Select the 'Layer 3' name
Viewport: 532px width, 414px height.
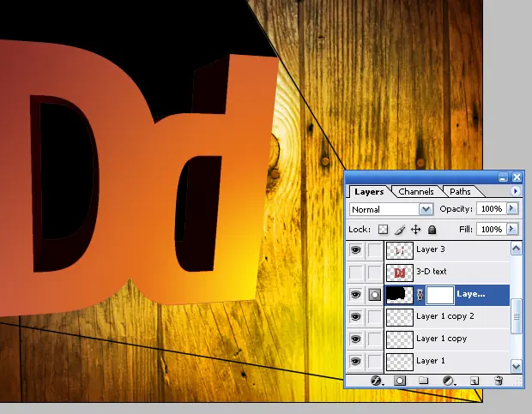(x=430, y=249)
